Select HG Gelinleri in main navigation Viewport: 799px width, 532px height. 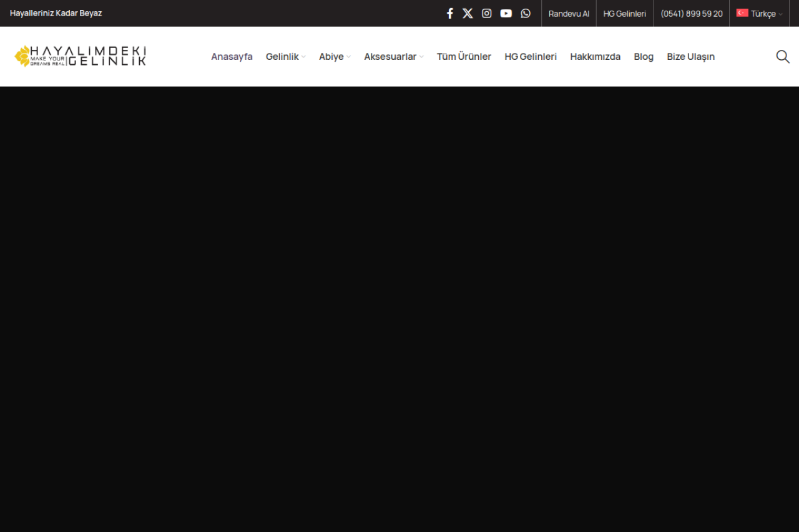(531, 57)
